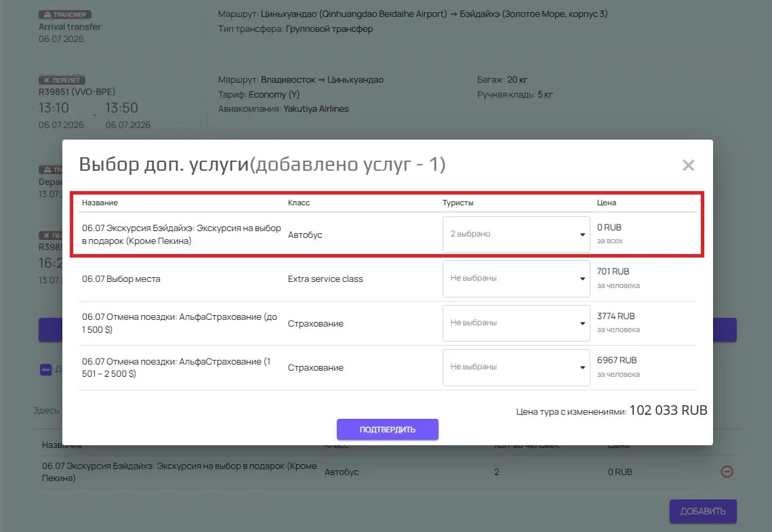Click the '102 033 RUB' tour price

(668, 410)
